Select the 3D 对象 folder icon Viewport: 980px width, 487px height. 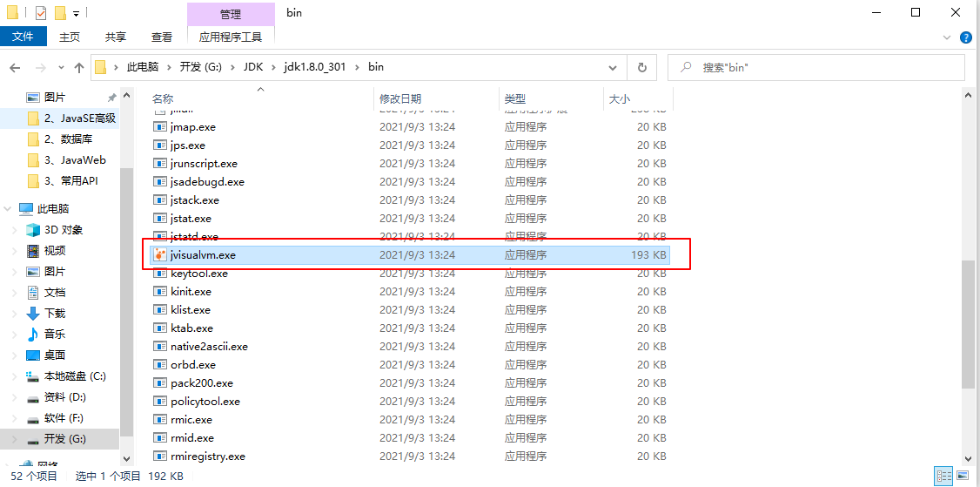coord(33,230)
